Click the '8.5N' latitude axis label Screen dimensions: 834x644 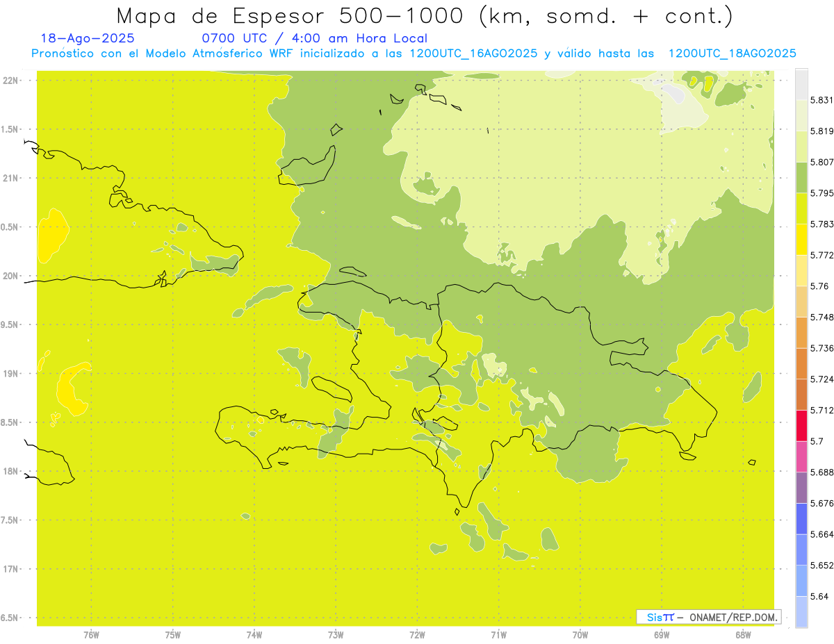coord(10,422)
